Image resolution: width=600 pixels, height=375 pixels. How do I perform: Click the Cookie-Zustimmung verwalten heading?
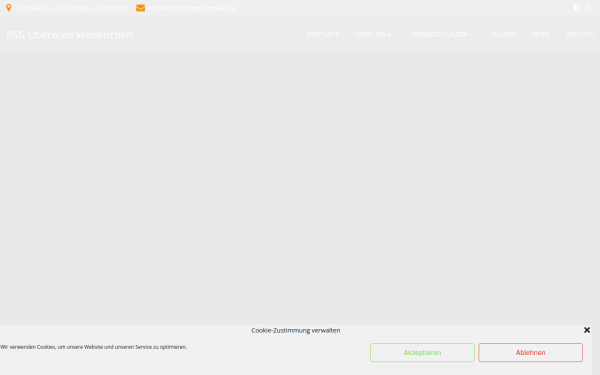(295, 330)
